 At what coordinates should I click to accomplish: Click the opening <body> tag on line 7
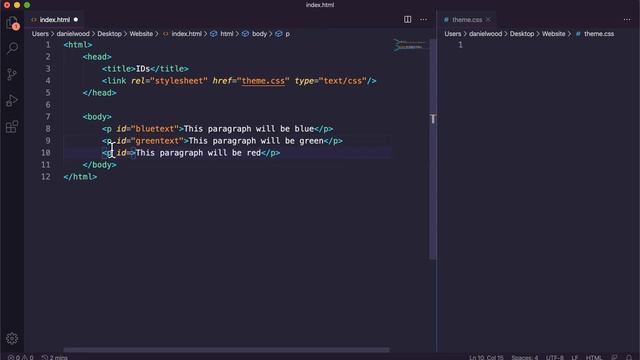[97, 117]
